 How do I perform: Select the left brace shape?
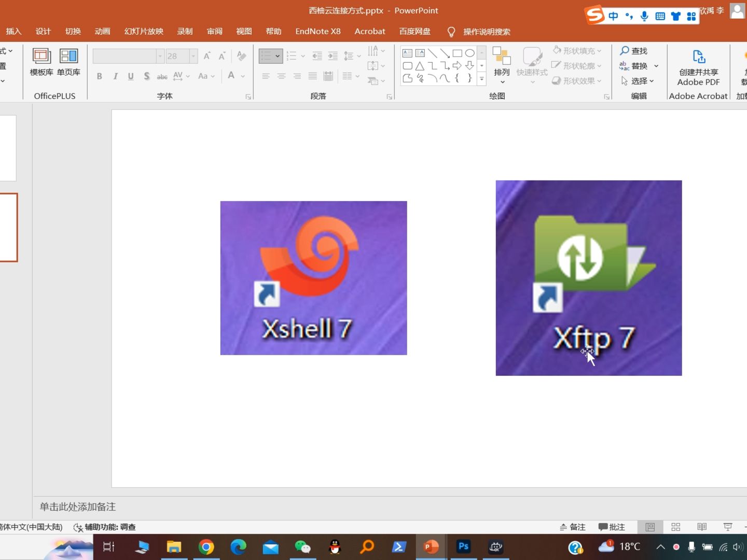pos(457,78)
